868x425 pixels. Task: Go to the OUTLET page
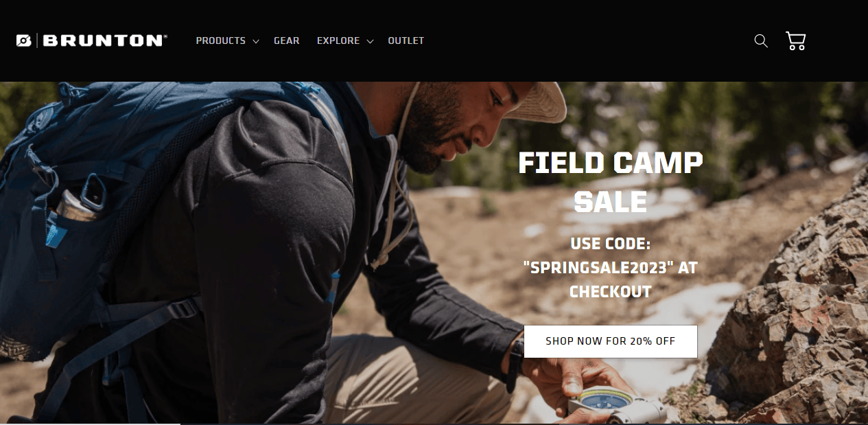pyautogui.click(x=406, y=41)
